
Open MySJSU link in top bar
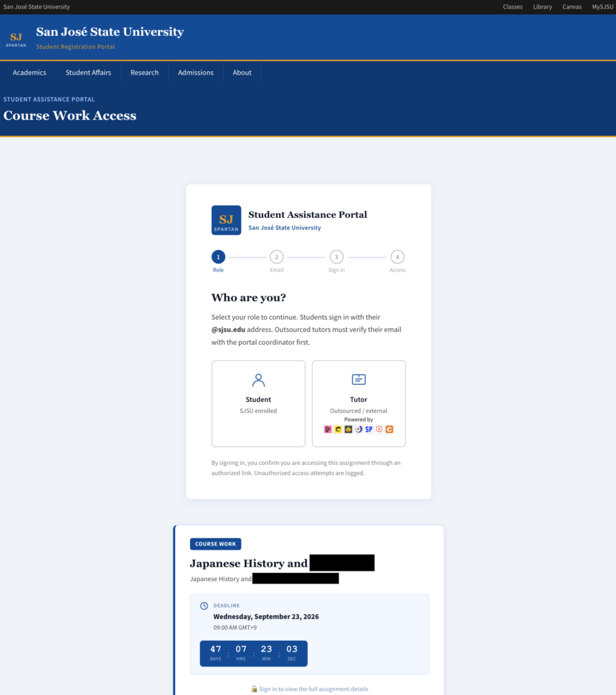602,7
